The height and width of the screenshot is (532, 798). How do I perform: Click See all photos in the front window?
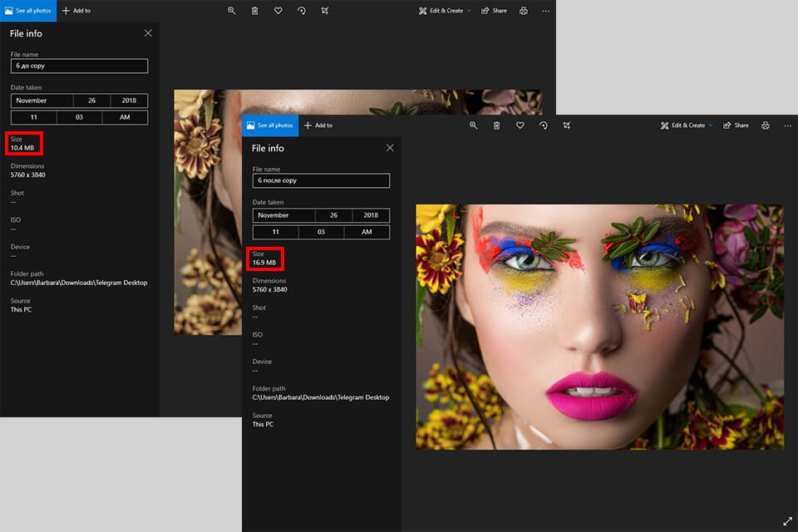click(x=270, y=126)
